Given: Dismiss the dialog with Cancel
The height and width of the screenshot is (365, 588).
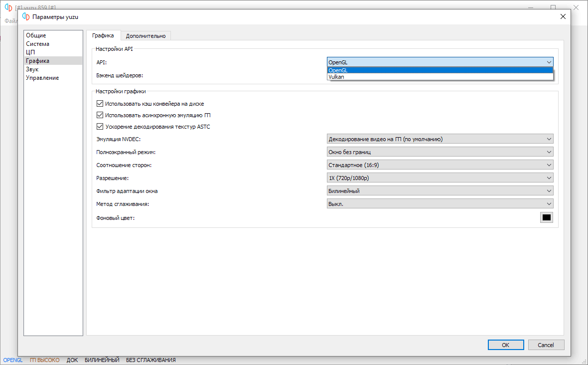Looking at the screenshot, I should pos(546,345).
